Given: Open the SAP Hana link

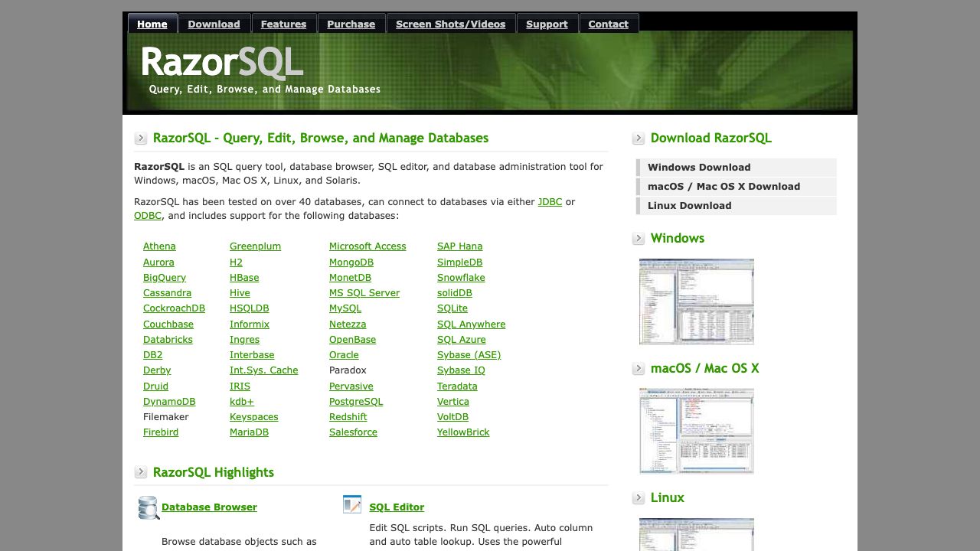Looking at the screenshot, I should click(459, 246).
